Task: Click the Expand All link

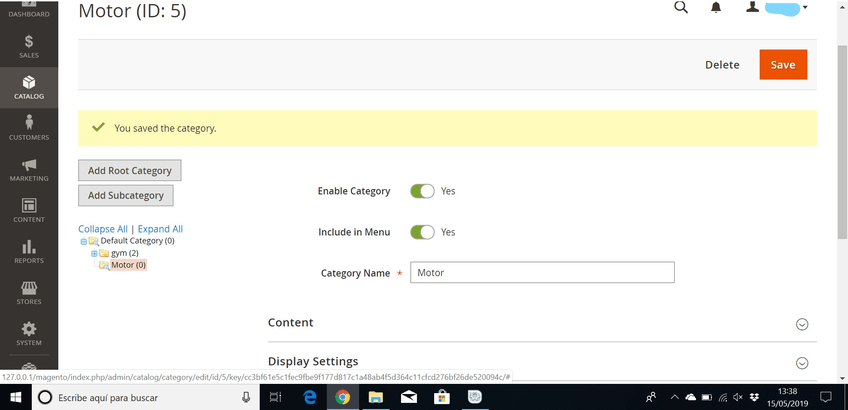Action: click(x=160, y=229)
